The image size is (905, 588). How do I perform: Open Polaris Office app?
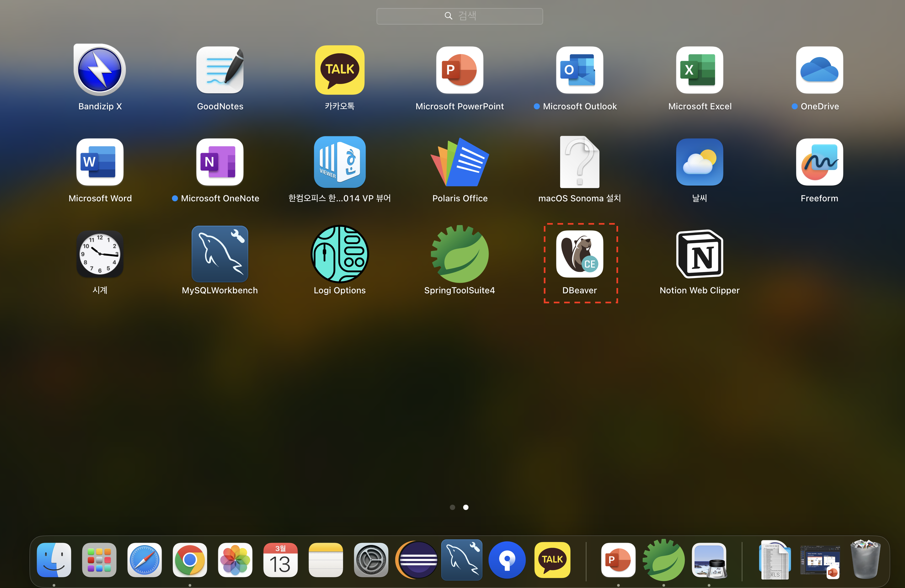[x=459, y=162]
